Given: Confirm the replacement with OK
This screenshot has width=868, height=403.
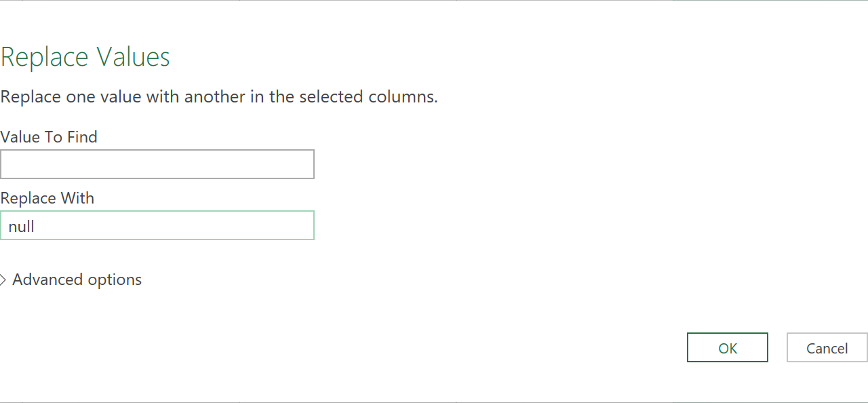Looking at the screenshot, I should click(727, 347).
